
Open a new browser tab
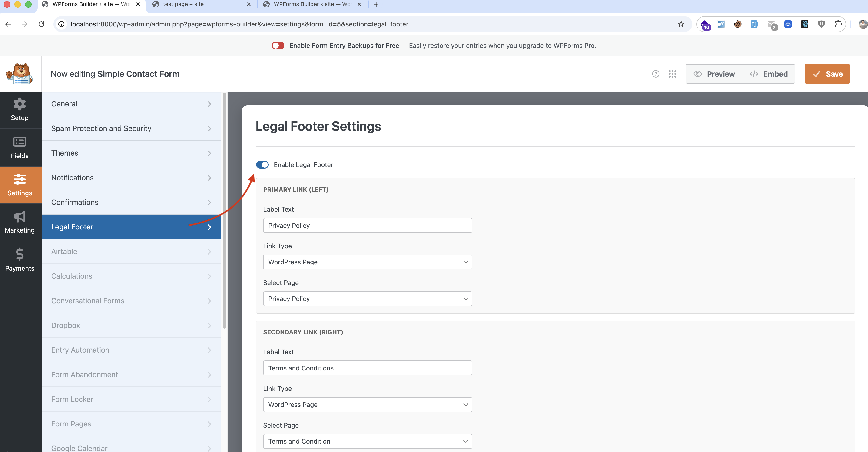click(376, 4)
